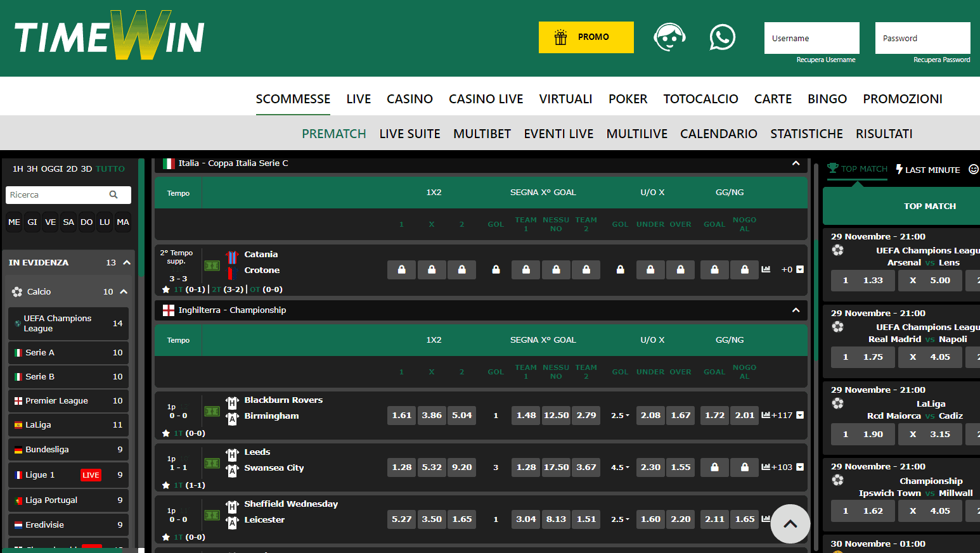Go to the POKER section

pyautogui.click(x=628, y=99)
